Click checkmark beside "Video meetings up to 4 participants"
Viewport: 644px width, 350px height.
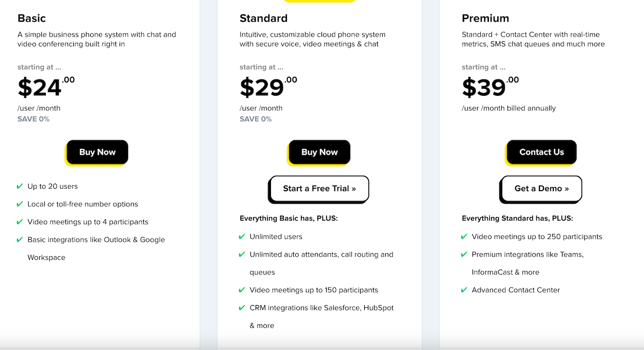point(20,222)
